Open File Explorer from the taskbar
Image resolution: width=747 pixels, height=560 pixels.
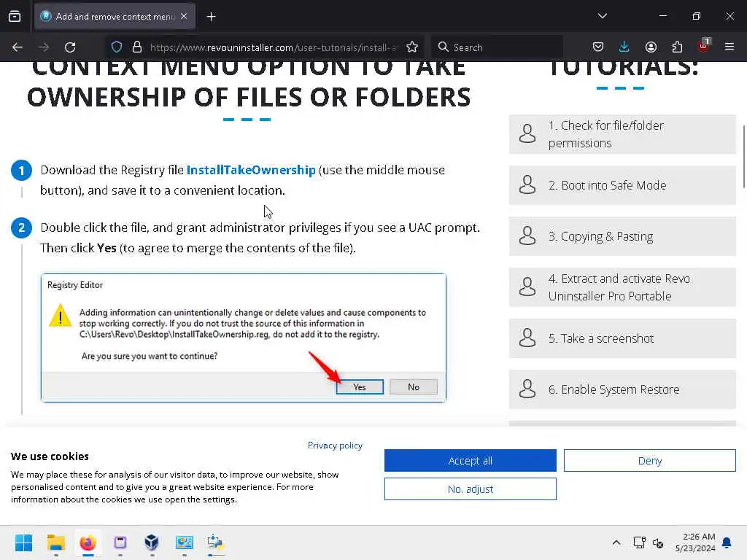tap(55, 542)
